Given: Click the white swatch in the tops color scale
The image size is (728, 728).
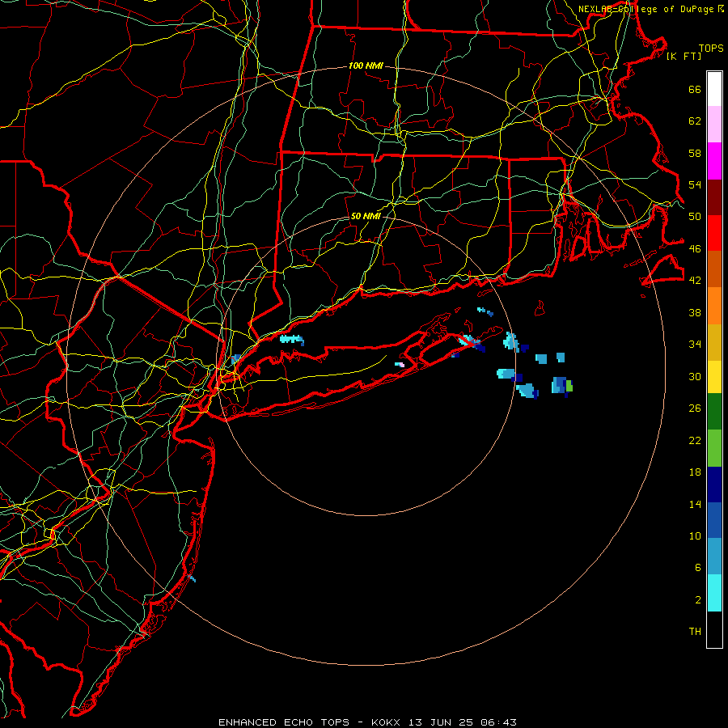Looking at the screenshot, I should pyautogui.click(x=714, y=89).
